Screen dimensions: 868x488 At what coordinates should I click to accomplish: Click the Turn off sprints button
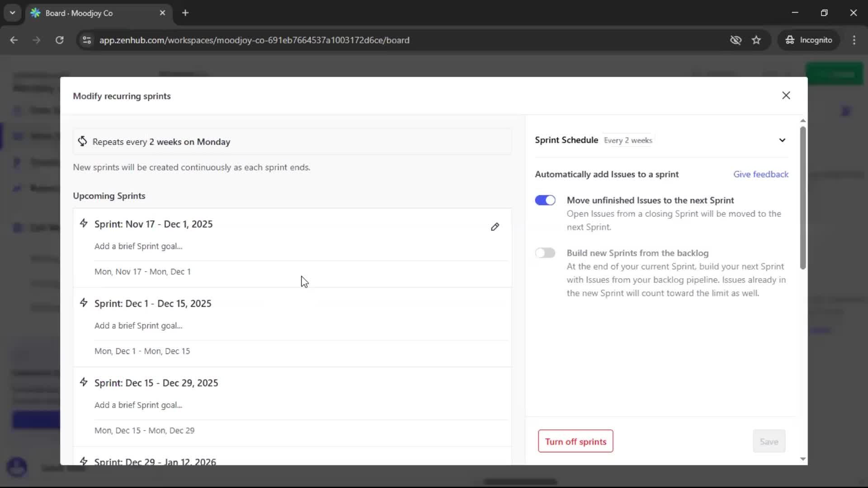[575, 441]
